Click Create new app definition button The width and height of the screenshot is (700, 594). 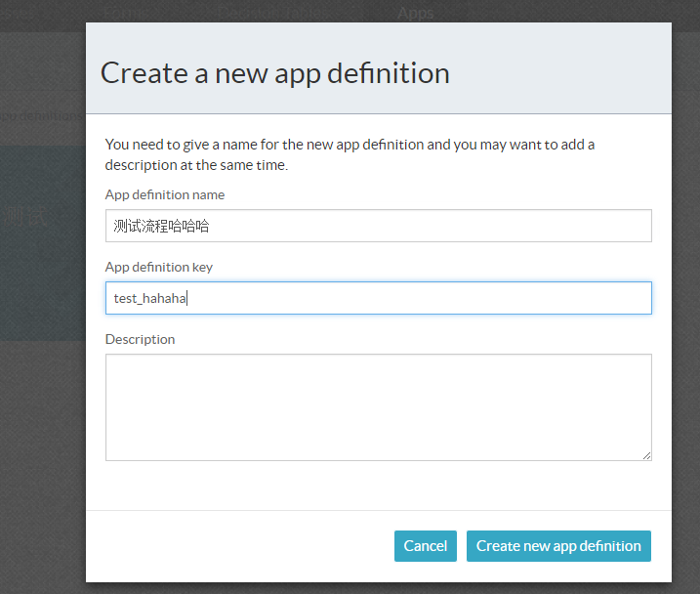(x=558, y=546)
